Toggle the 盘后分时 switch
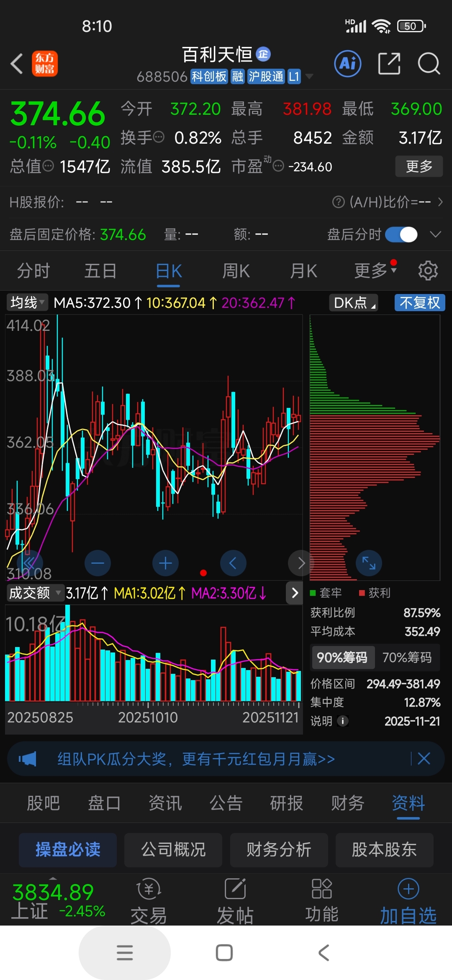The height and width of the screenshot is (980, 452). 401,235
